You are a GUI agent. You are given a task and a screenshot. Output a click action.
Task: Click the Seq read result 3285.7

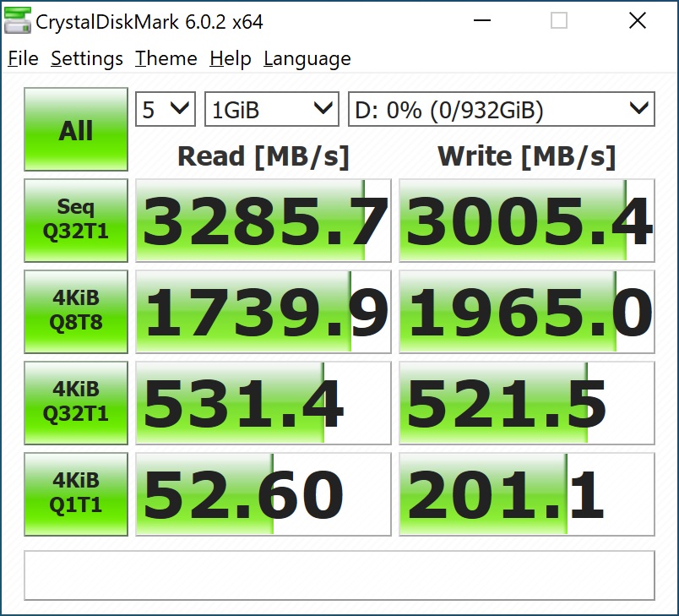pyautogui.click(x=263, y=221)
